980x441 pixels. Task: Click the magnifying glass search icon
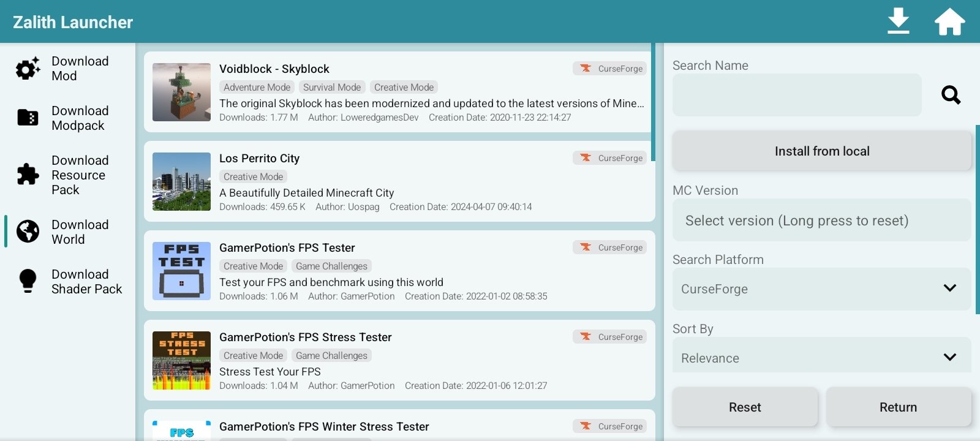tap(951, 95)
